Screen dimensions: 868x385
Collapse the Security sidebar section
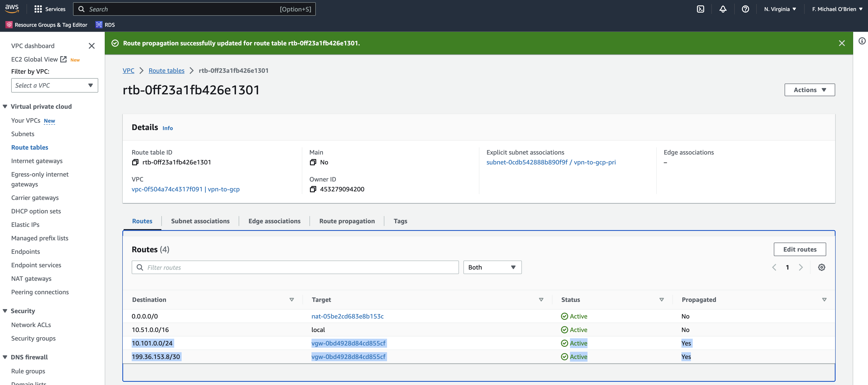tap(5, 311)
